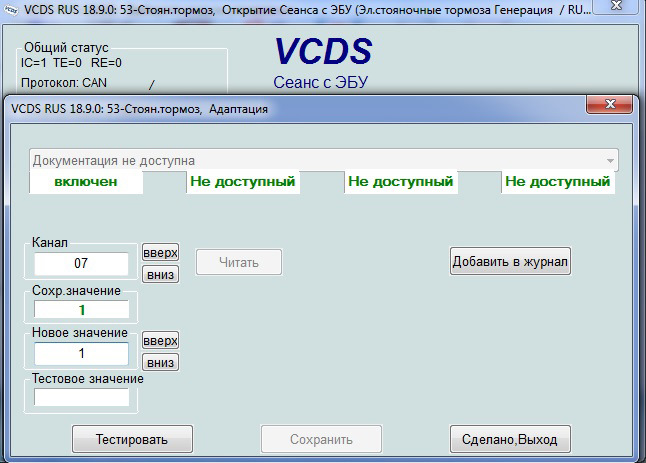Click the Тестовое значение empty field
This screenshot has width=646, height=463.
[x=81, y=397]
